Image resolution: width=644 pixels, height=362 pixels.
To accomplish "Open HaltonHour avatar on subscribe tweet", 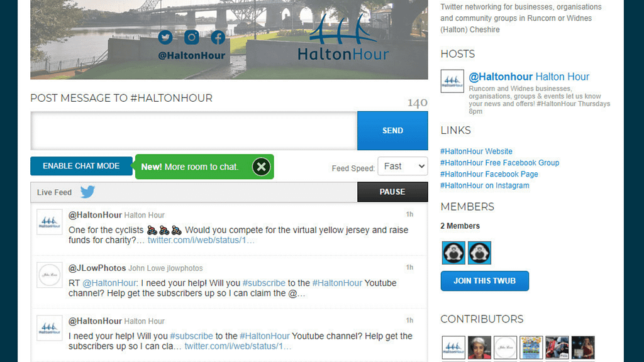I will [49, 328].
